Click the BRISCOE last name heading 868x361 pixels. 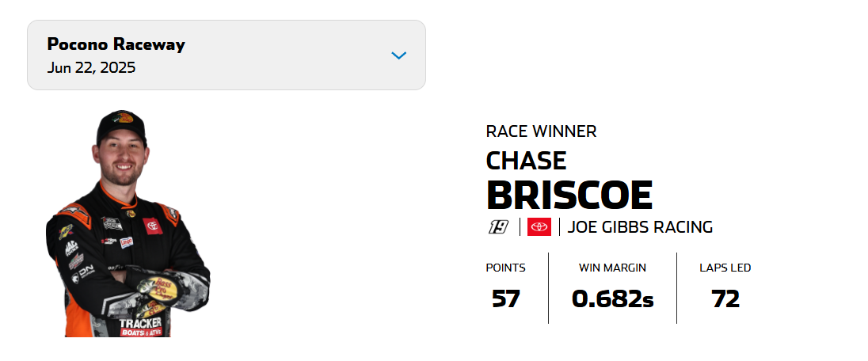(x=569, y=195)
